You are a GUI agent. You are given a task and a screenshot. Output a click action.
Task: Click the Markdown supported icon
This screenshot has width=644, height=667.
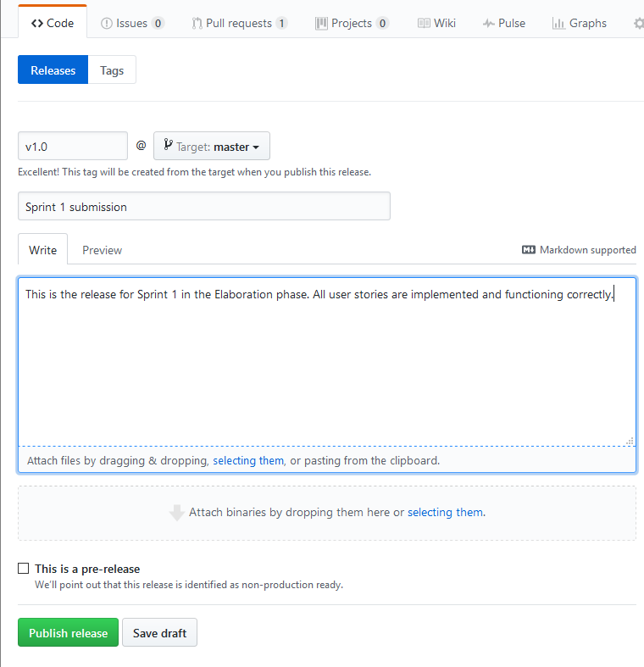coord(529,250)
